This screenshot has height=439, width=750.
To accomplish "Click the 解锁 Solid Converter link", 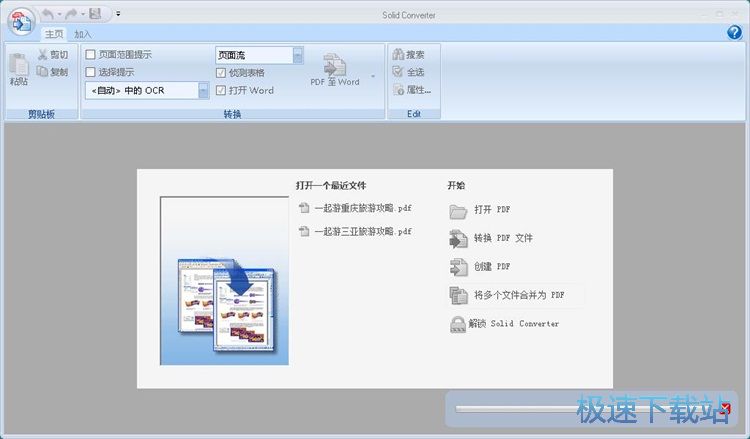I will 514,324.
